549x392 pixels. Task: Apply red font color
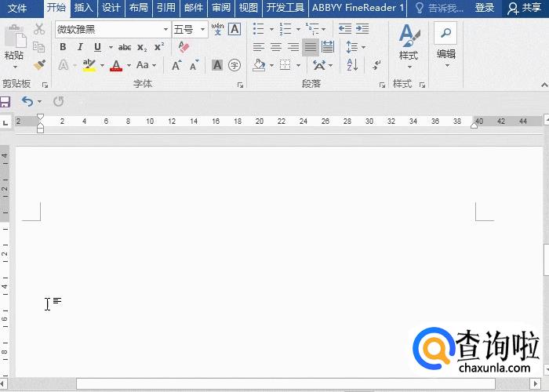tap(116, 65)
